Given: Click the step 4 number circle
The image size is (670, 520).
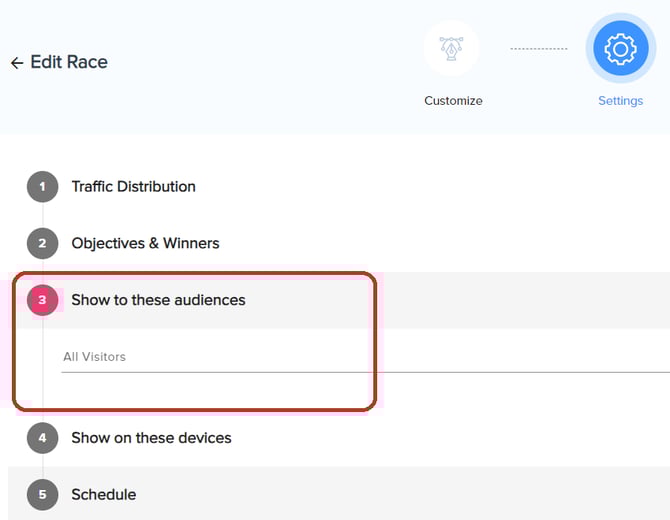Looking at the screenshot, I should point(42,438).
